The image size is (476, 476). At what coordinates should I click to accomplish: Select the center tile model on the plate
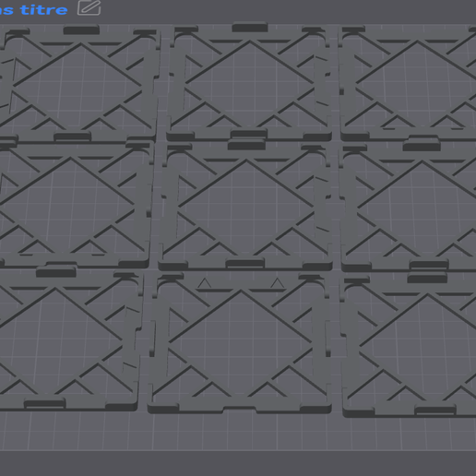(245, 206)
